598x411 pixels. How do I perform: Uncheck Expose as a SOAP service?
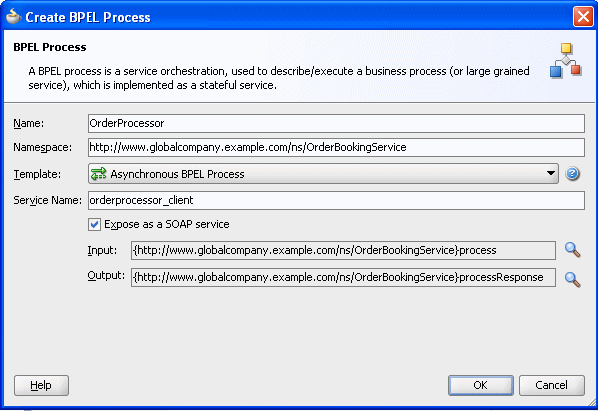coord(94,224)
